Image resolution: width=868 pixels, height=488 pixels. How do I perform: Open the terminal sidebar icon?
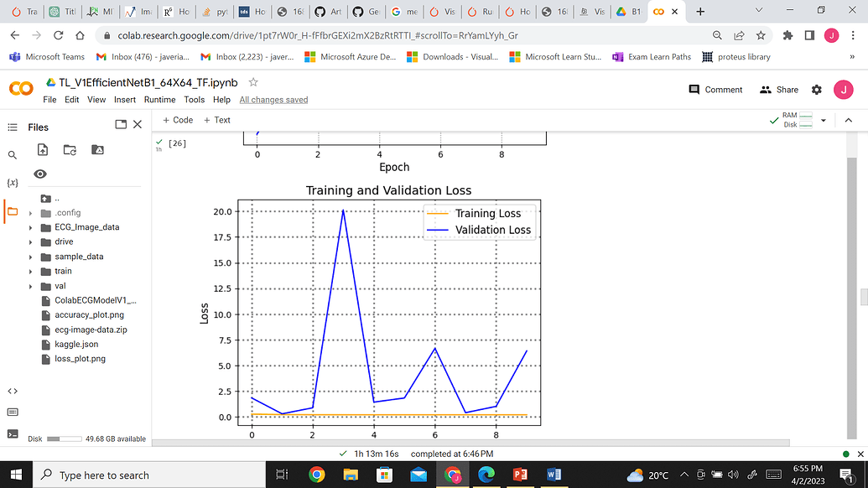[13, 433]
